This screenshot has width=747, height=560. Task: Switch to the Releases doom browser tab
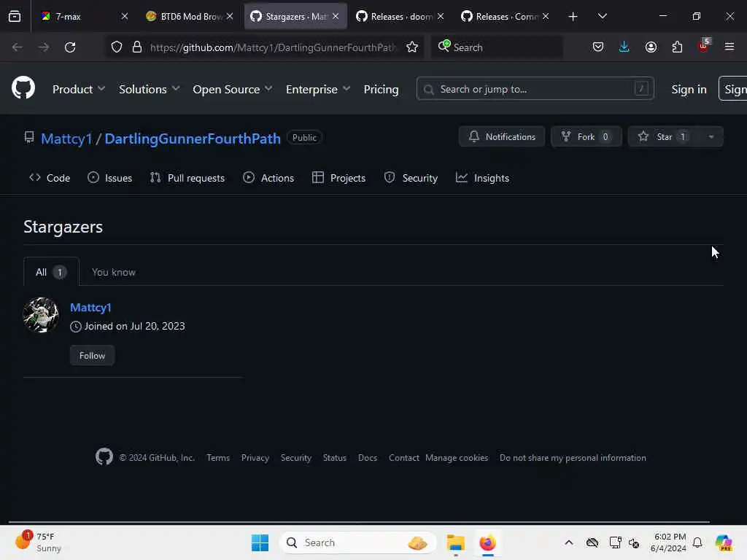(x=400, y=16)
